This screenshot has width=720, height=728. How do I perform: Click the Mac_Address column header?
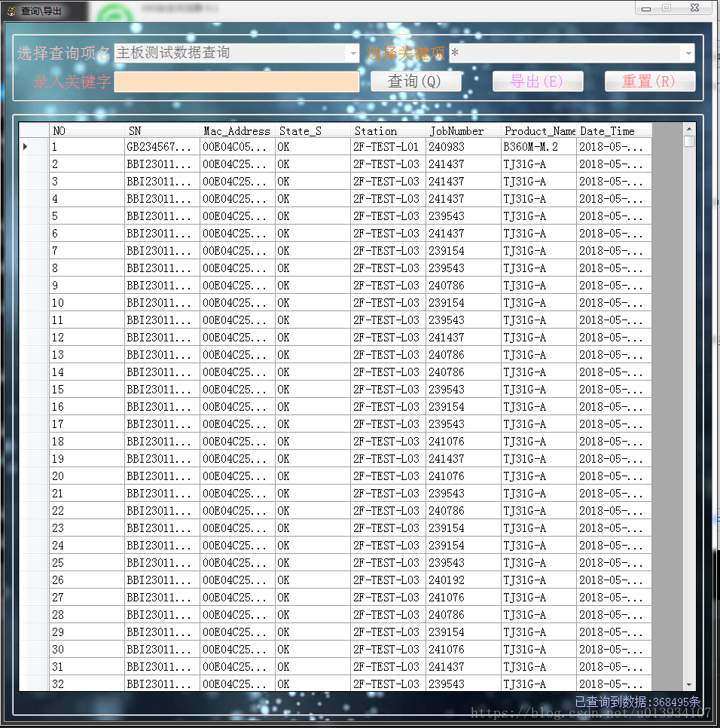(x=237, y=130)
